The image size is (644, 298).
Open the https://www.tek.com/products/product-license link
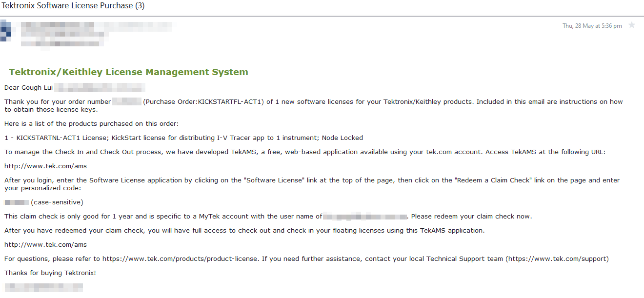tap(180, 259)
